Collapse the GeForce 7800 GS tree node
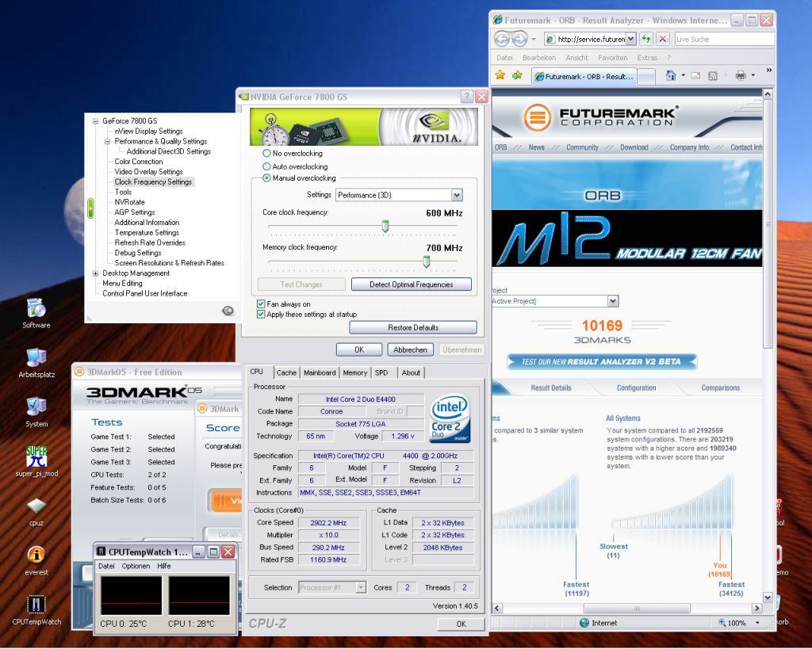This screenshot has width=812, height=649. [95, 121]
